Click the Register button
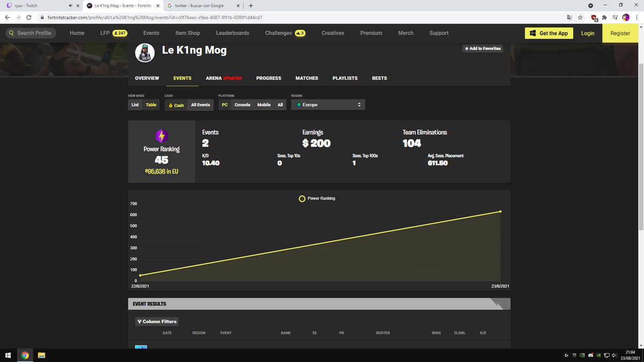644x362 pixels. pyautogui.click(x=620, y=33)
